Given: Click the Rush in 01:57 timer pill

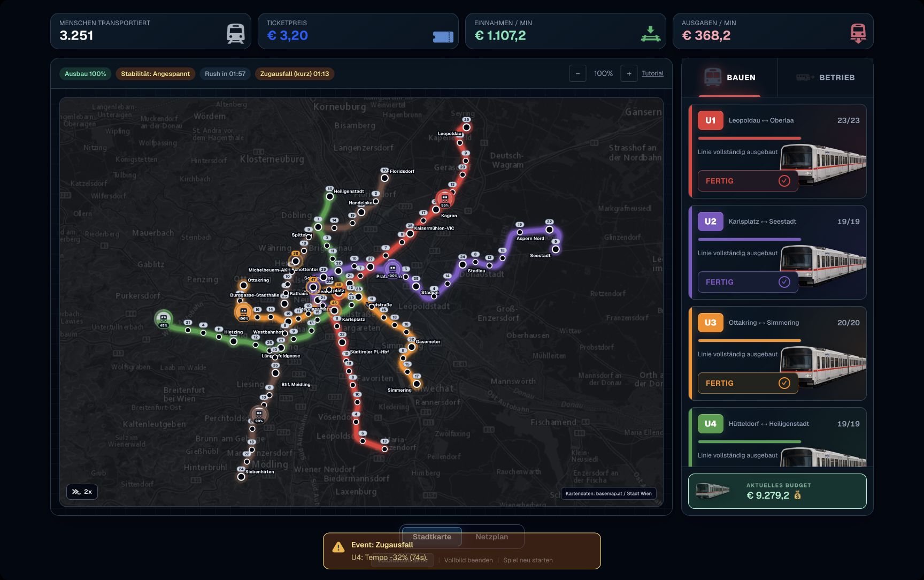Looking at the screenshot, I should [225, 74].
